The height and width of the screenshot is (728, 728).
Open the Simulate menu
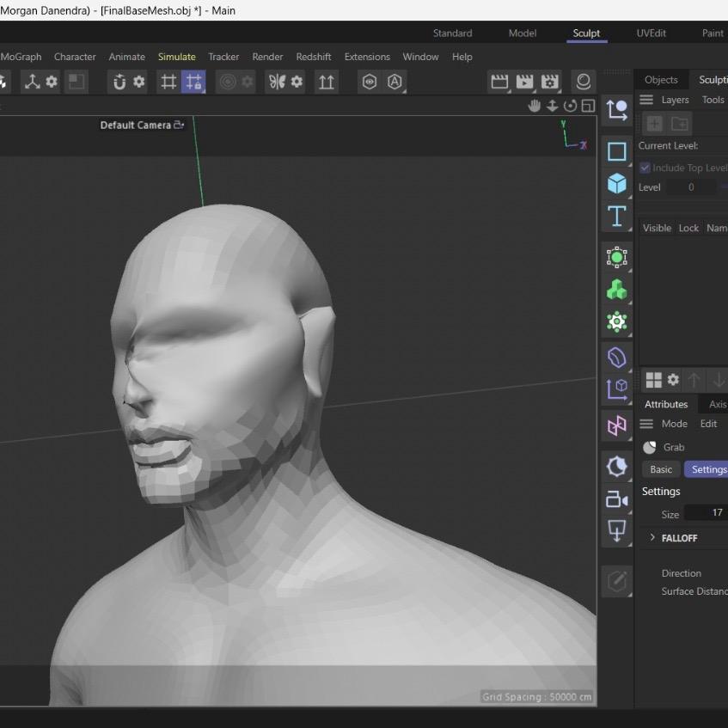tap(176, 57)
